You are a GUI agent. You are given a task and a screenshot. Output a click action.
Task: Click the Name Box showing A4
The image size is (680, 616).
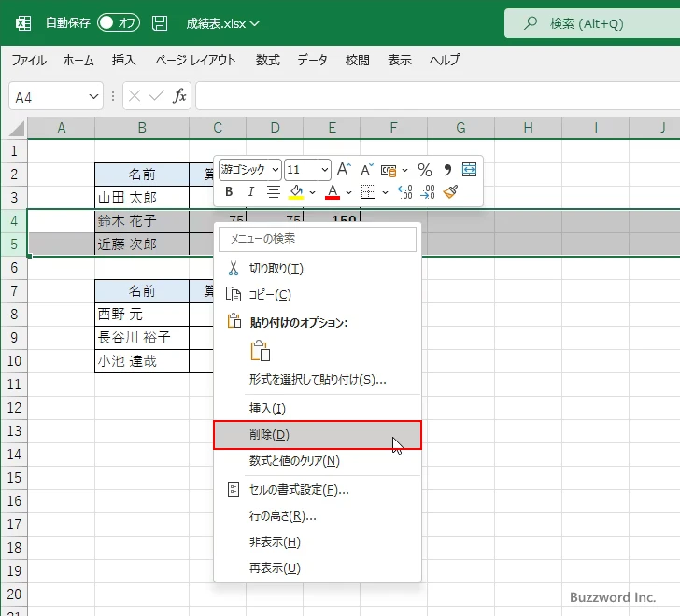(49, 97)
